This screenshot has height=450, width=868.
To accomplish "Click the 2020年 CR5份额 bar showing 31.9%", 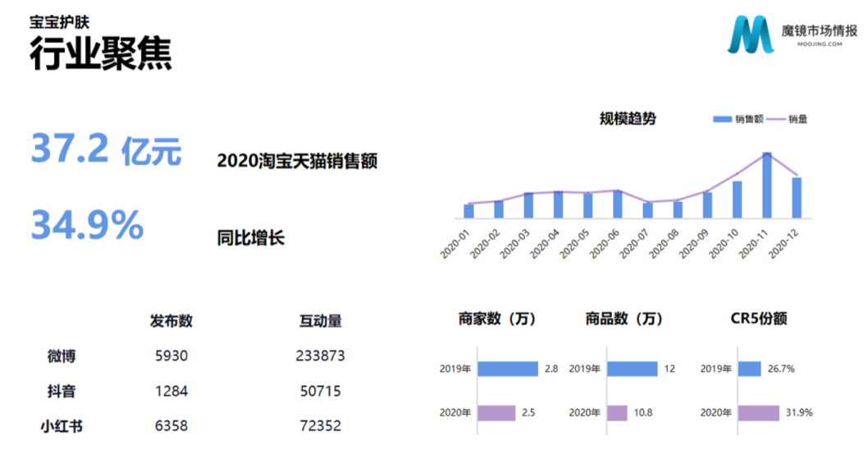I will coord(758,413).
